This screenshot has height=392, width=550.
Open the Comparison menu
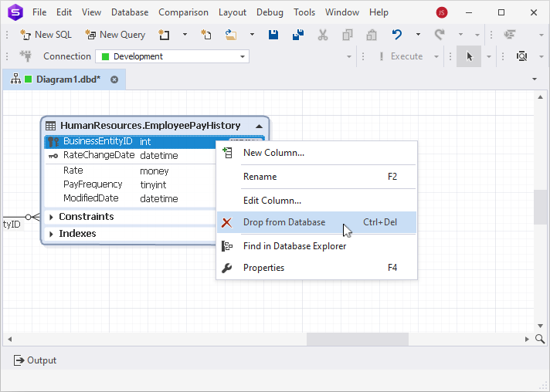pyautogui.click(x=183, y=12)
